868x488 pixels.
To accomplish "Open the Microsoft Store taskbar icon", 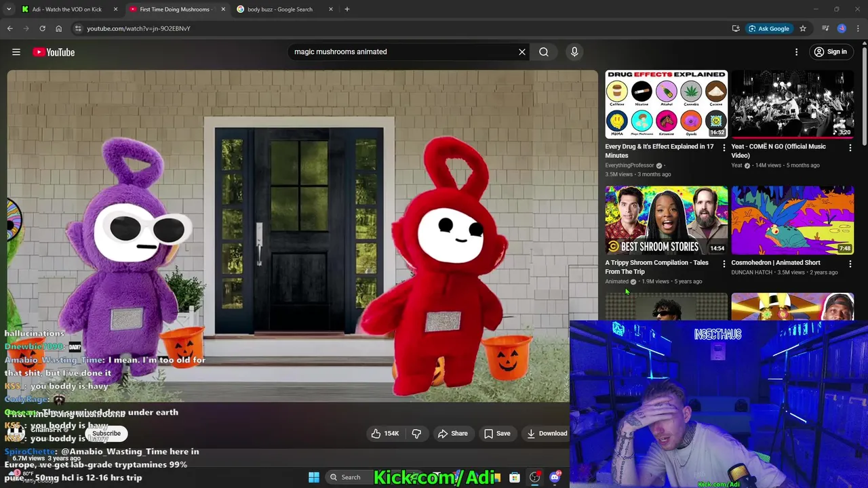I will tap(515, 477).
